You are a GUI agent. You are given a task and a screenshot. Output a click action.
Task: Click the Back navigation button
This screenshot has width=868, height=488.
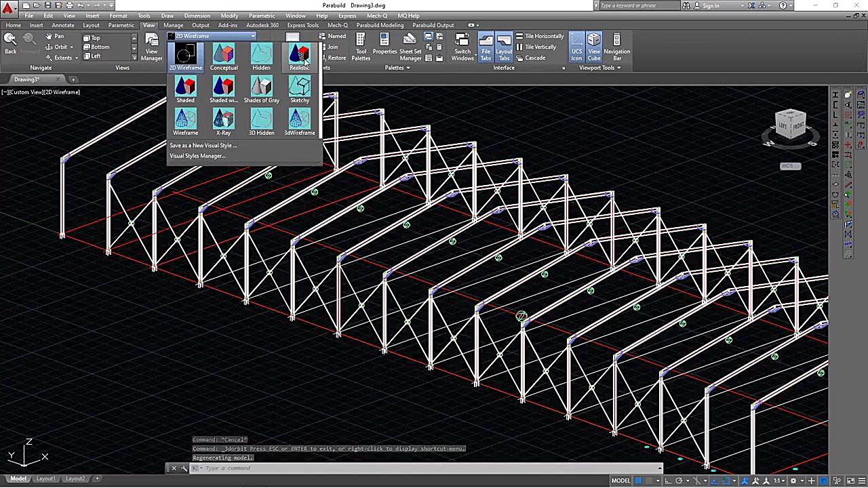click(10, 44)
